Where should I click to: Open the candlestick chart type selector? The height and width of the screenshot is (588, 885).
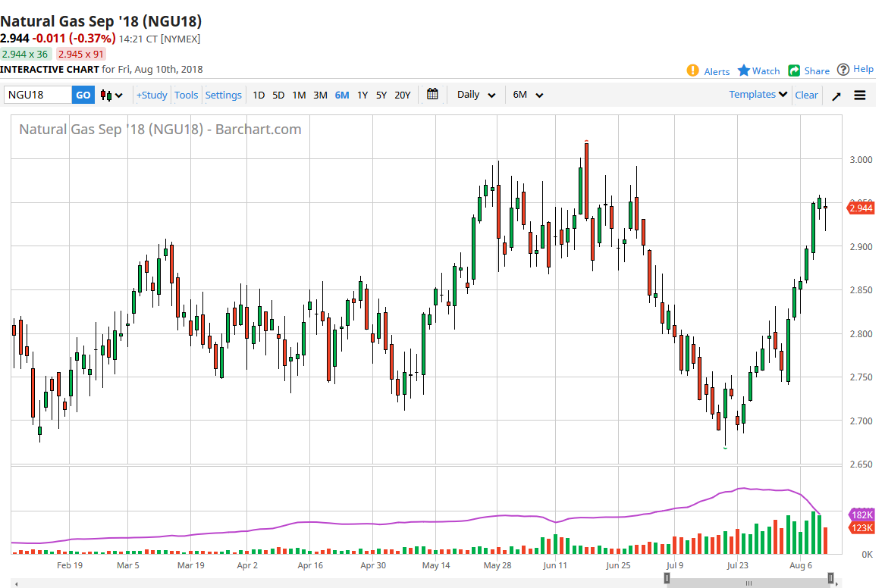point(111,95)
